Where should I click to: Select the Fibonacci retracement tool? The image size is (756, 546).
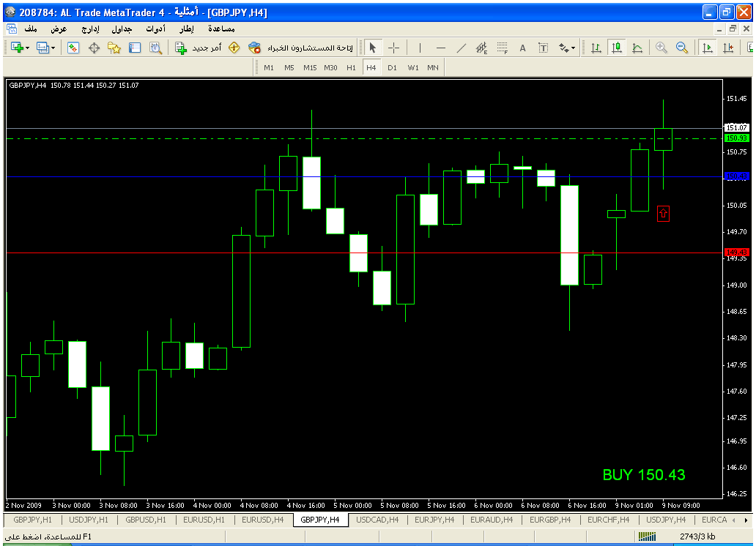coord(502,48)
